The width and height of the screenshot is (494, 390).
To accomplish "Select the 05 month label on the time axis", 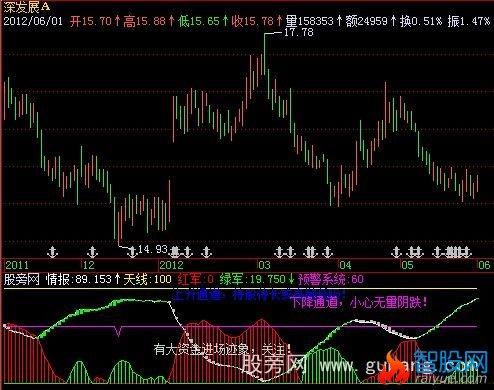I will [407, 265].
